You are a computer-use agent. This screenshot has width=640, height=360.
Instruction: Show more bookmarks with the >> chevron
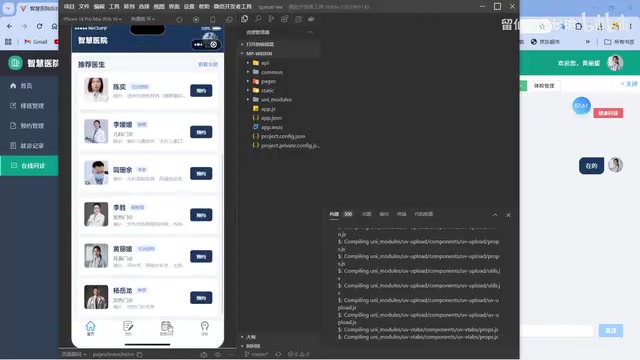[x=588, y=42]
